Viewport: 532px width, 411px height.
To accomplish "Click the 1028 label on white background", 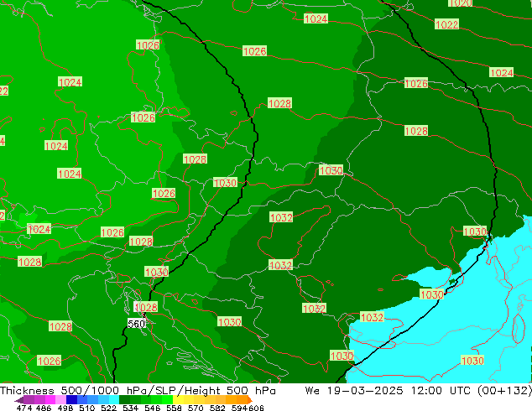I will (x=146, y=307).
